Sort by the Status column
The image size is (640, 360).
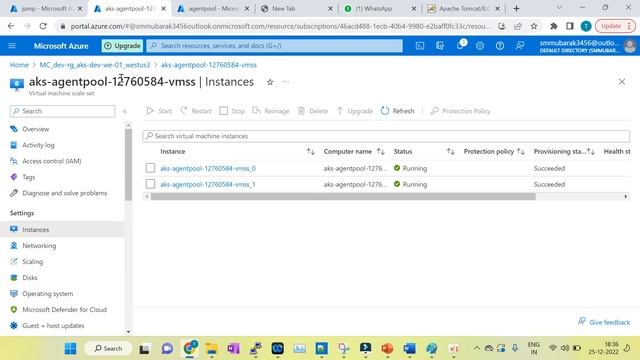(451, 151)
